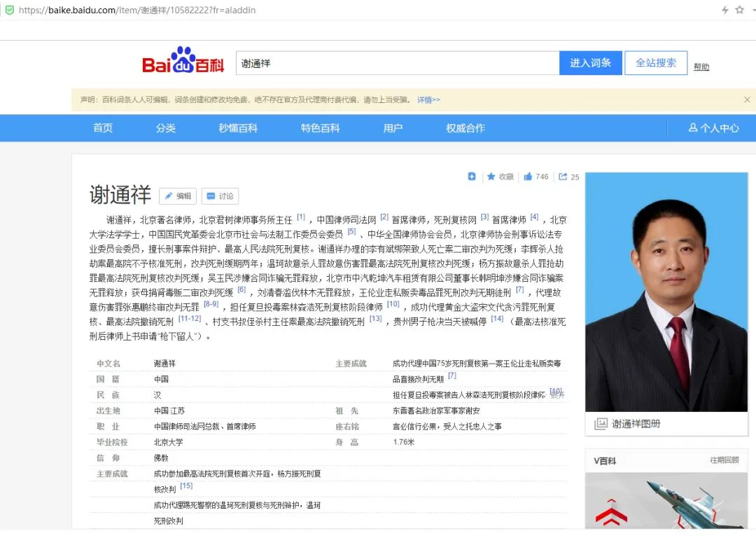The height and width of the screenshot is (536, 756).
Task: Click the blue plus icon above article
Action: click(472, 177)
